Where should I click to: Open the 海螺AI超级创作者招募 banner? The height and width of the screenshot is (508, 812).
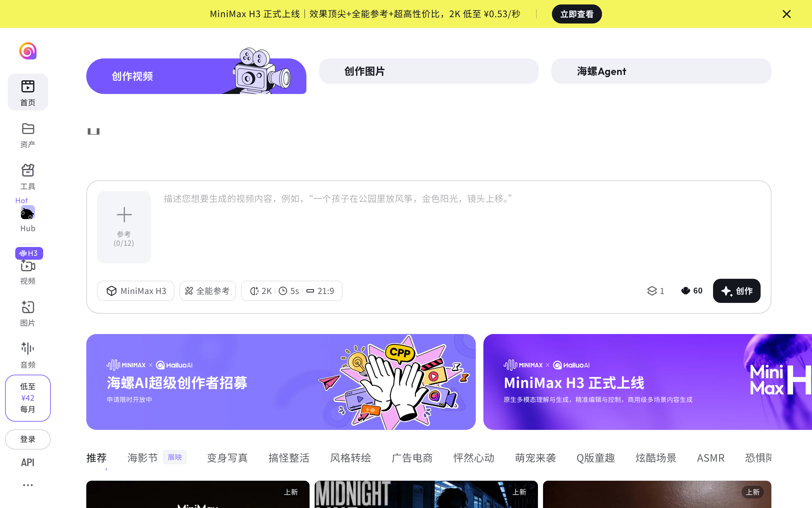tap(281, 382)
